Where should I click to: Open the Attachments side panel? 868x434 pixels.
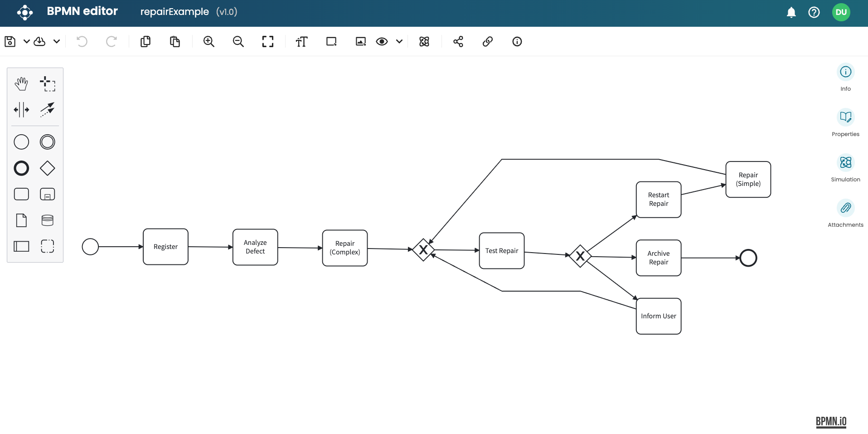(845, 213)
